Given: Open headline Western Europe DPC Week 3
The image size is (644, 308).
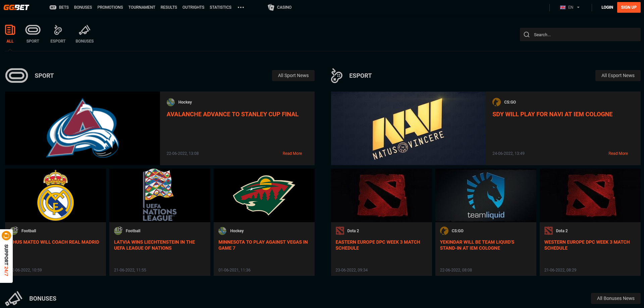Looking at the screenshot, I should pyautogui.click(x=587, y=245).
